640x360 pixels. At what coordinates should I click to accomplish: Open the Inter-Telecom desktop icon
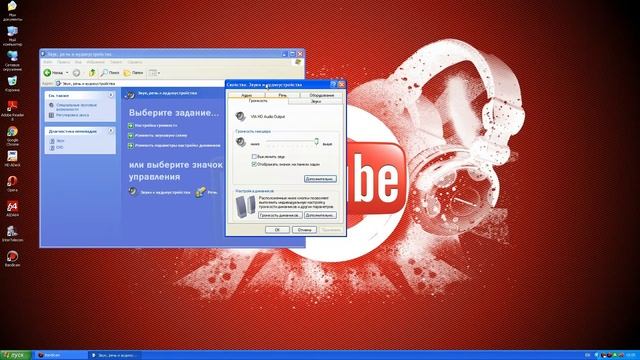pyautogui.click(x=12, y=231)
